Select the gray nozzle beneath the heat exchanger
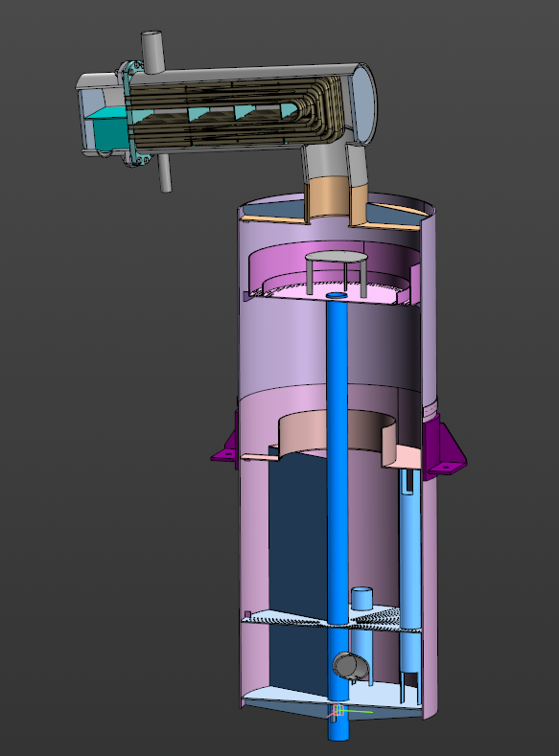The height and width of the screenshot is (756, 559). pyautogui.click(x=165, y=172)
